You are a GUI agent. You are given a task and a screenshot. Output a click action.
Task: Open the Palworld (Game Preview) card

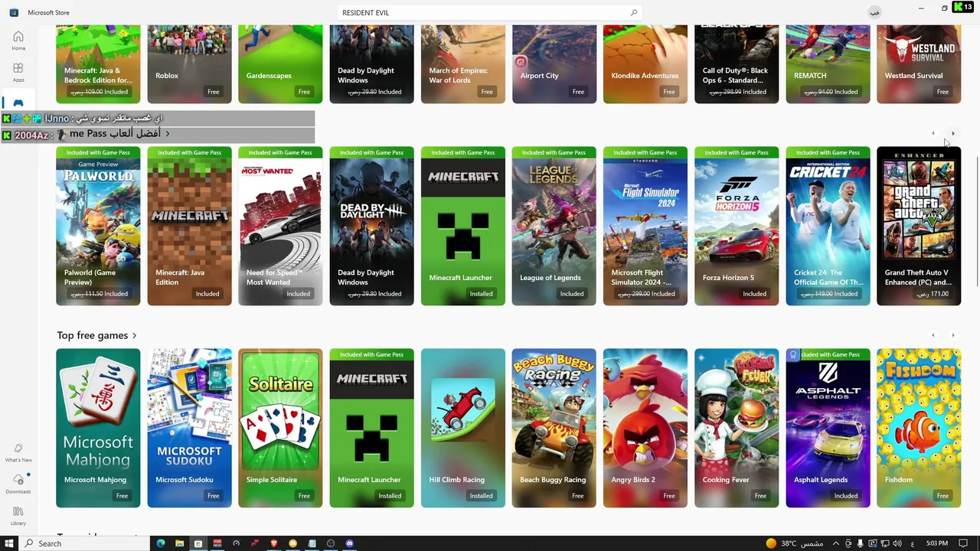[98, 226]
